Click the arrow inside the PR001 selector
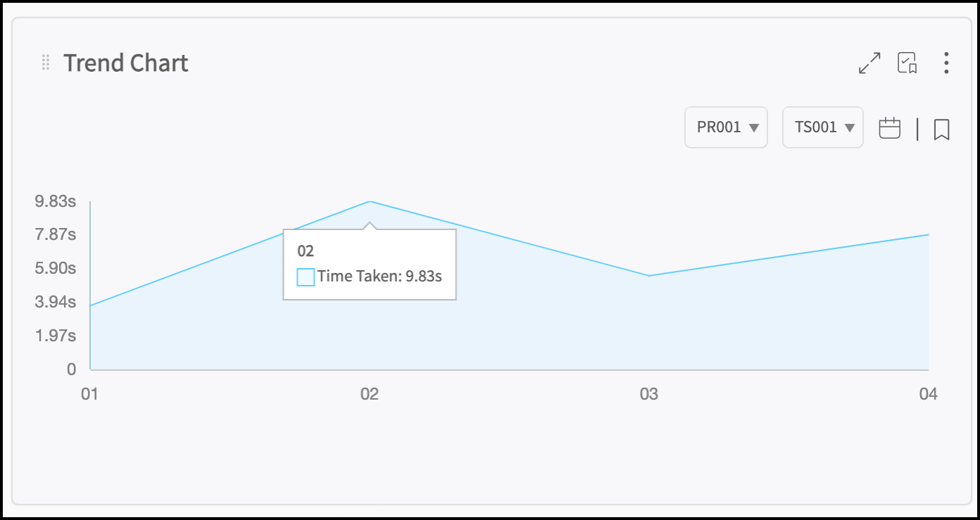 (754, 128)
